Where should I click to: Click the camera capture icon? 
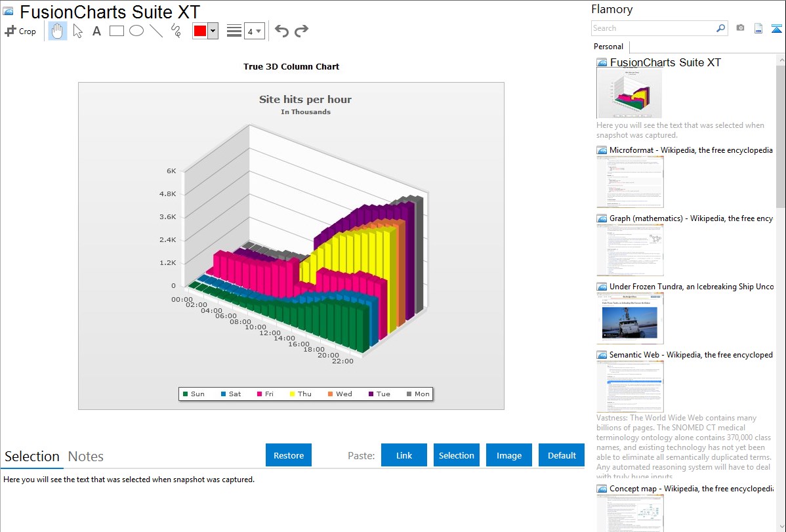pyautogui.click(x=740, y=28)
